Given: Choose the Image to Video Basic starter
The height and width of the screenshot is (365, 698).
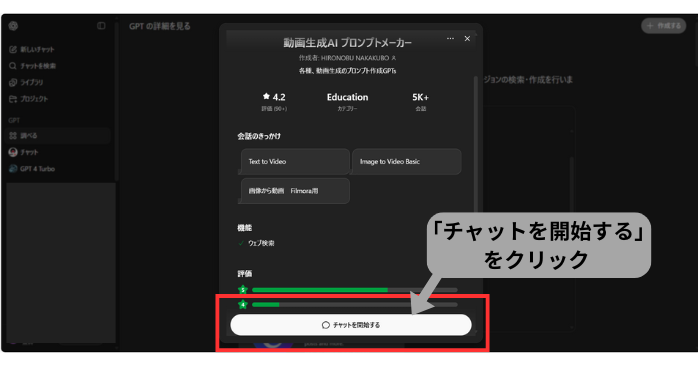Looking at the screenshot, I should 406,162.
